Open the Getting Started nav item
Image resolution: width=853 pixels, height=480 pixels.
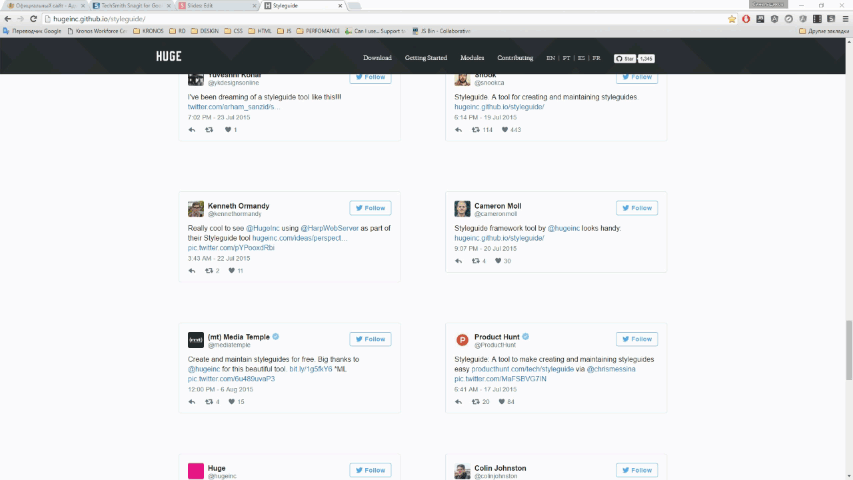tap(425, 58)
